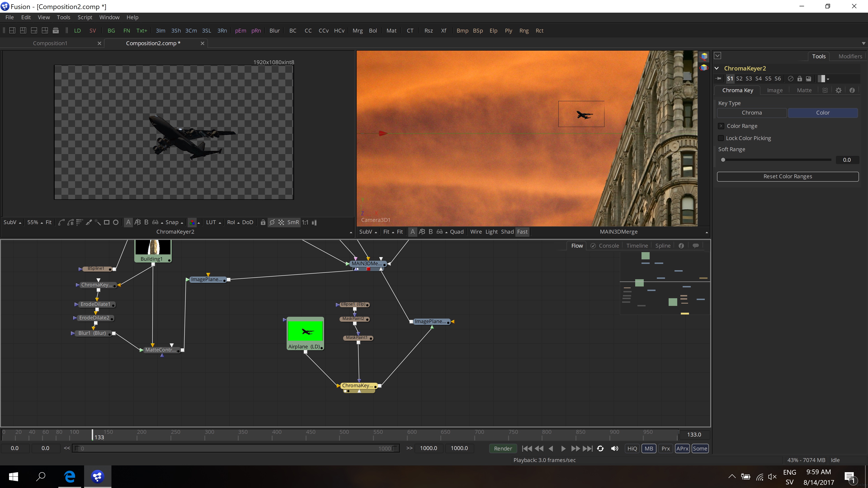This screenshot has width=868, height=488.
Task: Switch to the Composition1 tab
Action: tap(50, 43)
